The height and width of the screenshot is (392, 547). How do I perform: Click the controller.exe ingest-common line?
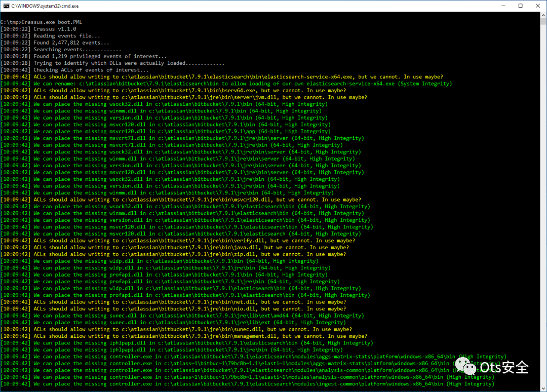tap(247, 384)
